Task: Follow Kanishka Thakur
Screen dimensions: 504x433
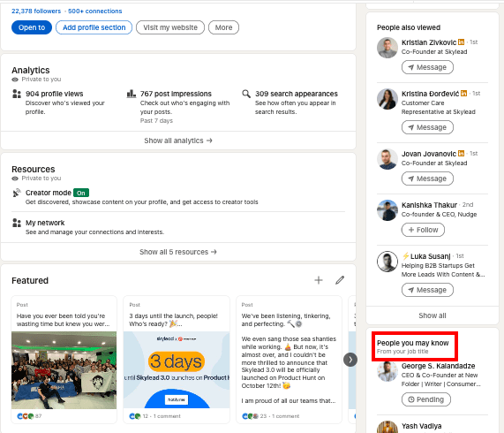Action: (423, 230)
